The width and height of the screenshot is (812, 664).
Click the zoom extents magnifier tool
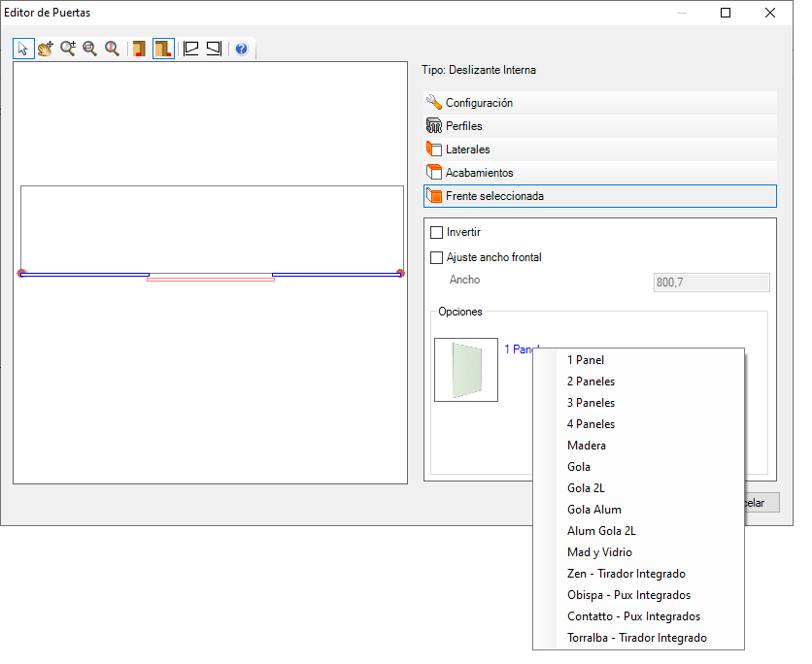tap(113, 49)
